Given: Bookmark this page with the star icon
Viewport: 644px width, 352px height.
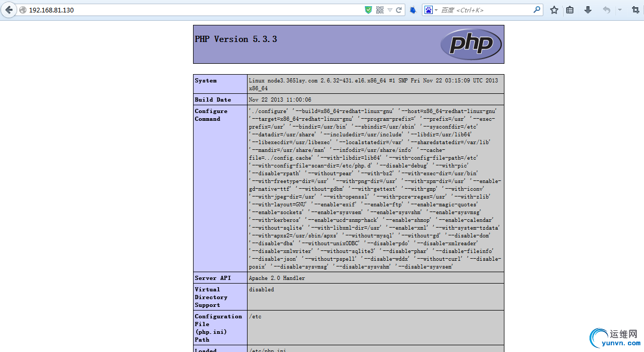Looking at the screenshot, I should 554,10.
